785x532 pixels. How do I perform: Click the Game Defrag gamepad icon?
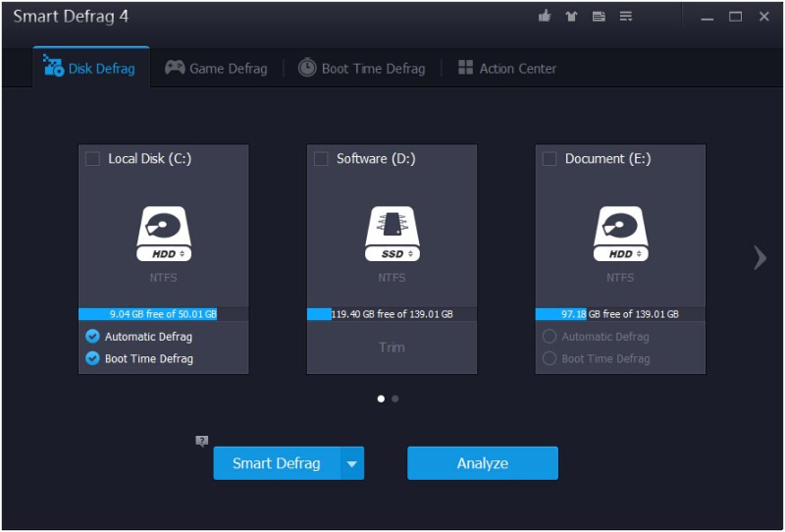tap(175, 67)
